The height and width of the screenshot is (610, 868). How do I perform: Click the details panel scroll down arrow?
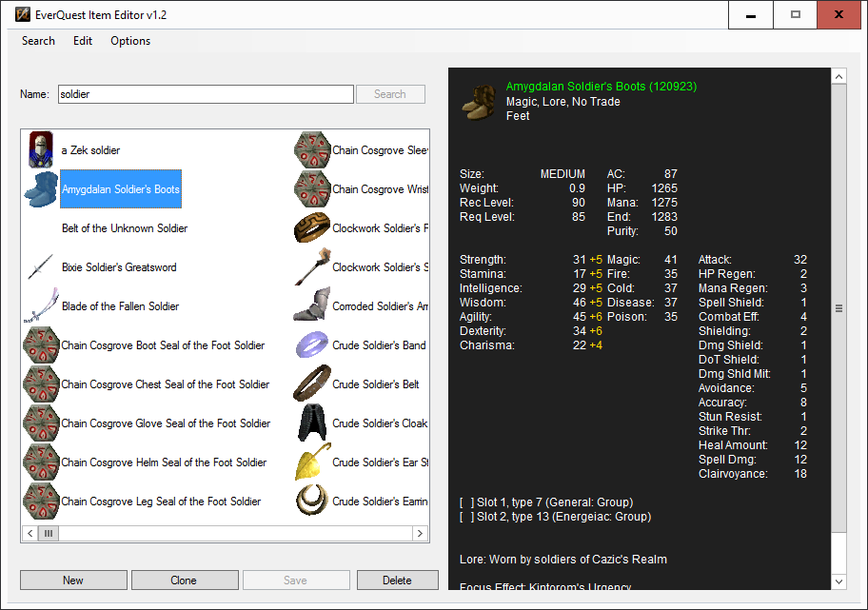click(838, 581)
